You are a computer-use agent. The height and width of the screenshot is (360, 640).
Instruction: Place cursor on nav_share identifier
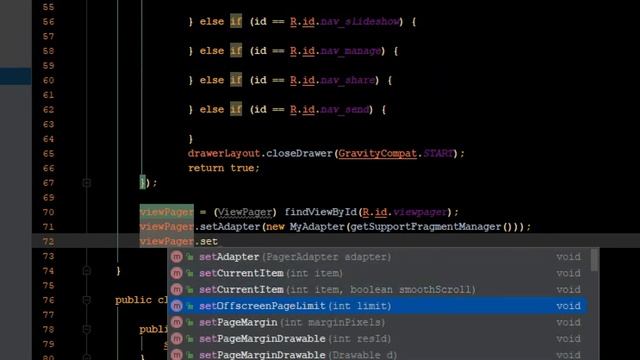tap(348, 80)
